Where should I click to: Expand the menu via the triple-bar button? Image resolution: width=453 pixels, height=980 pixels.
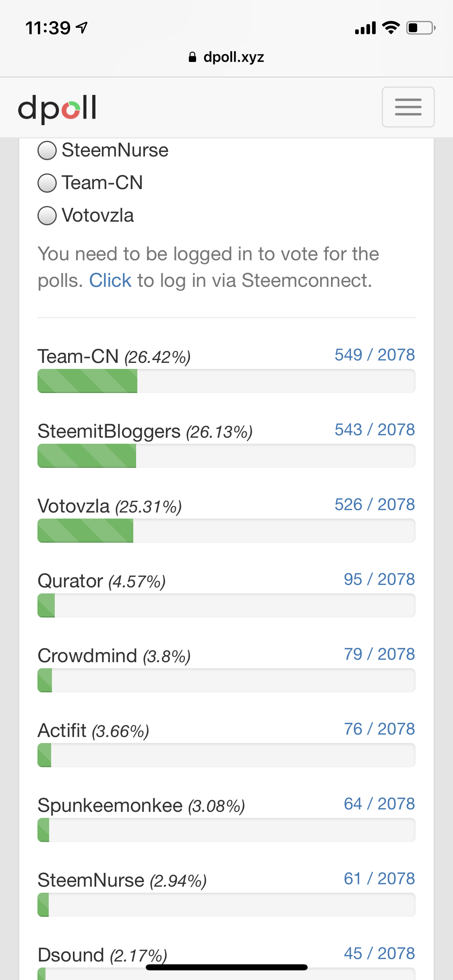[x=407, y=107]
